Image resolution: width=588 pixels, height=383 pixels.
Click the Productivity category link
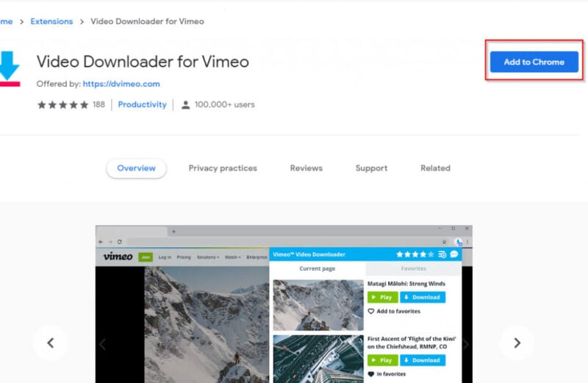pyautogui.click(x=142, y=105)
